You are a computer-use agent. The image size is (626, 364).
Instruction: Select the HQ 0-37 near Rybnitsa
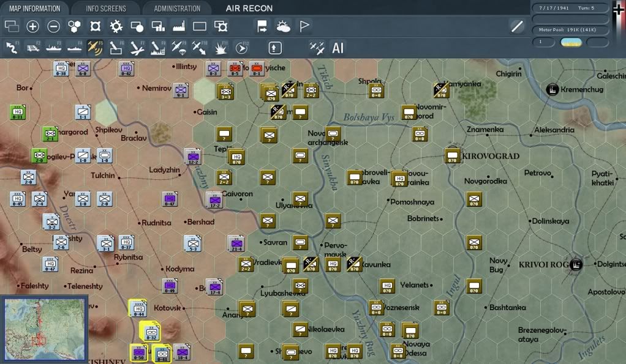[x=126, y=242]
